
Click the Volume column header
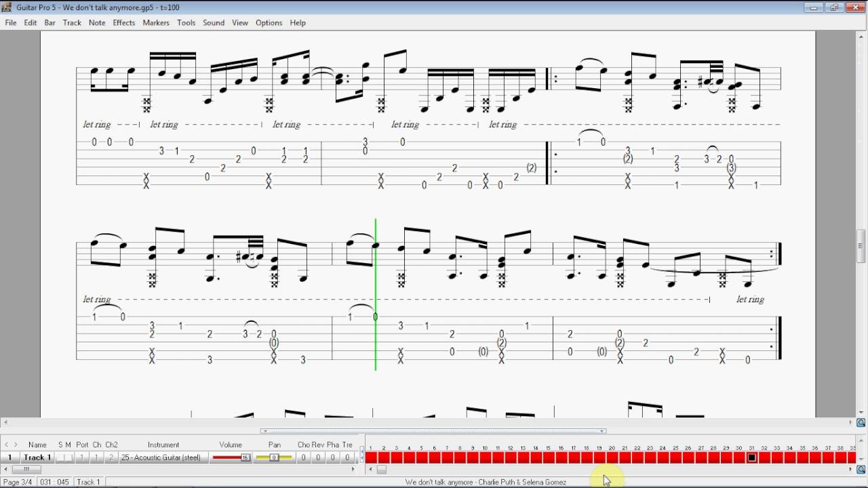pyautogui.click(x=231, y=445)
